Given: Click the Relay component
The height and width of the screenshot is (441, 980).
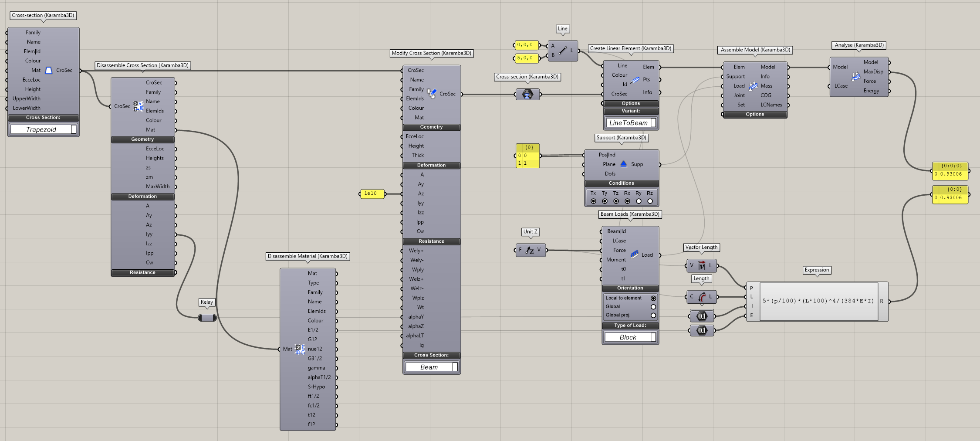Looking at the screenshot, I should click(x=207, y=318).
